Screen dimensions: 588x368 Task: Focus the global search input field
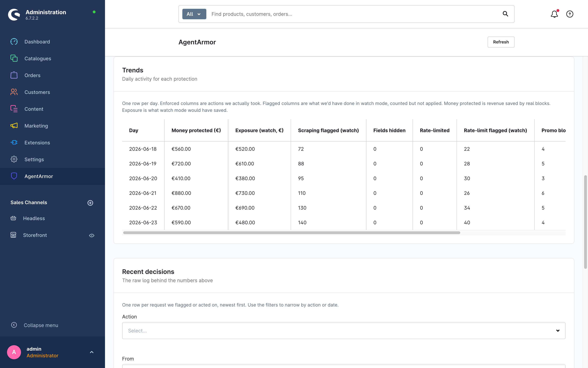pos(355,14)
